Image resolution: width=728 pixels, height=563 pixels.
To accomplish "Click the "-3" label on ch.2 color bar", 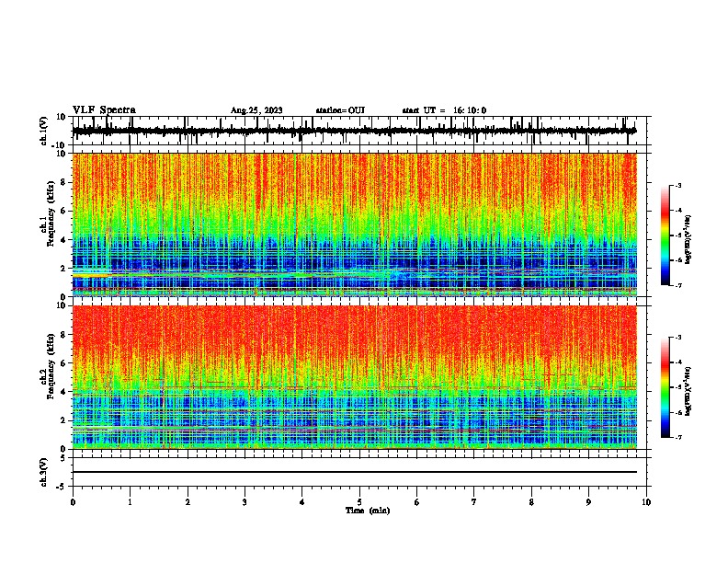I will coord(677,338).
